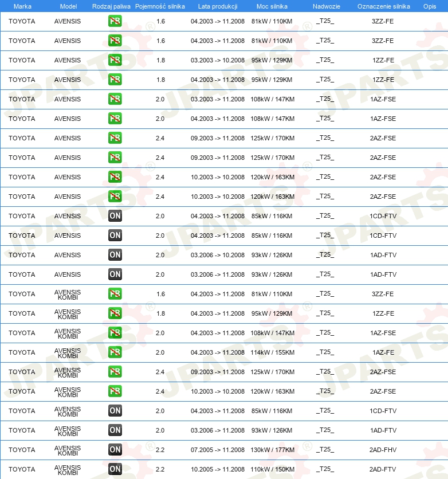Image resolution: width=448 pixels, height=479 pixels.
Task: Select 1AZ-FSE code in 03.2003 -> 11.2008 row
Action: click(x=383, y=100)
